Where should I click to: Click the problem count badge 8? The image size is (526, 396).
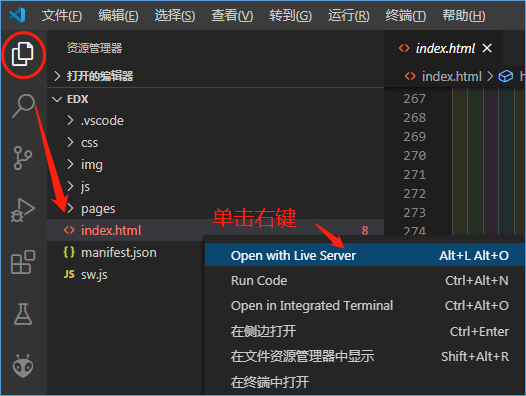pos(365,231)
